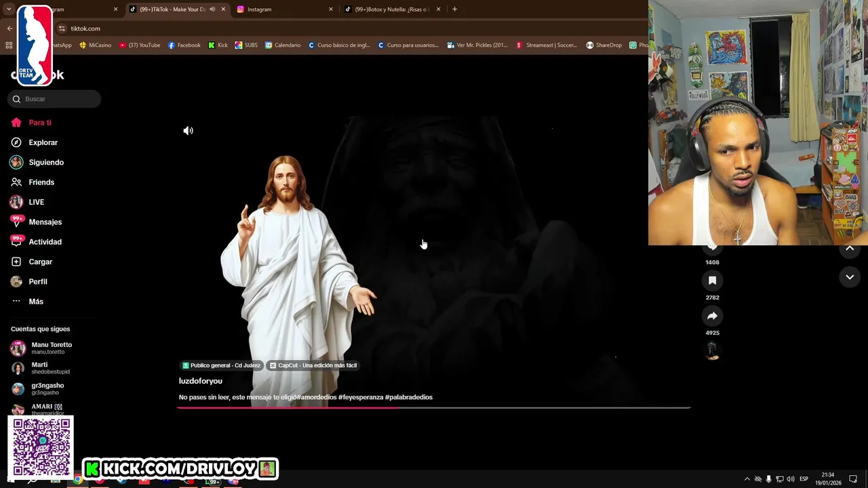868x488 pixels.
Task: Save video with bookmark icon
Action: (x=712, y=281)
